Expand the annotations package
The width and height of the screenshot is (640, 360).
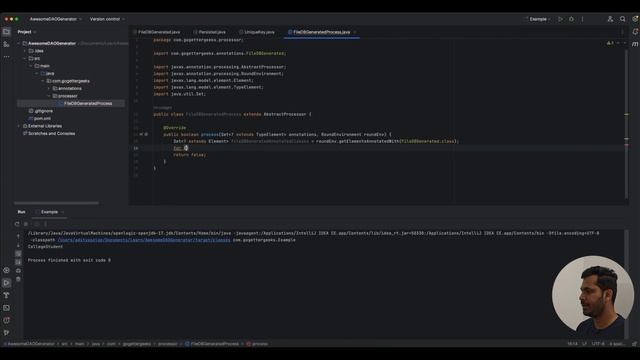pos(49,88)
